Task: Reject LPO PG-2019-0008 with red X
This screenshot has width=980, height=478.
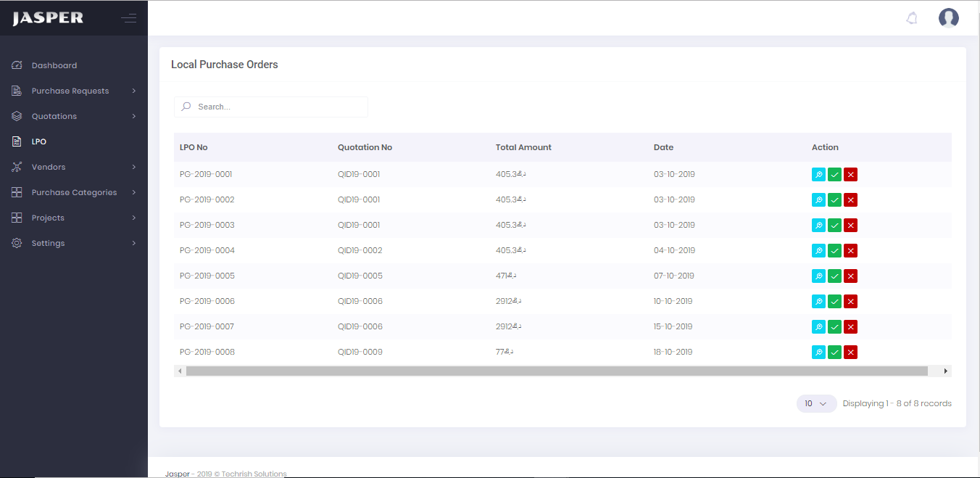Action: coord(851,352)
